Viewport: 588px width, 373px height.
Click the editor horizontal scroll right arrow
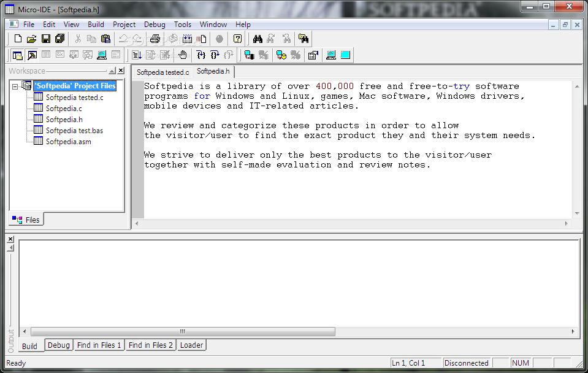pos(567,224)
